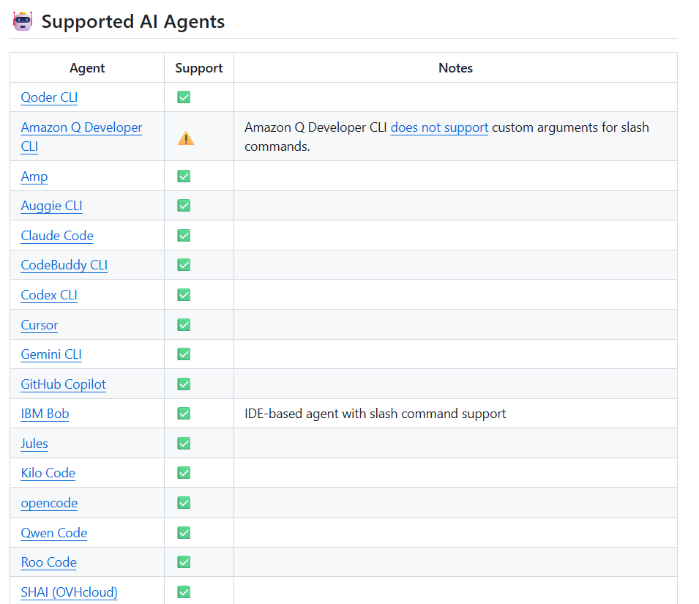This screenshot has width=699, height=604.
Task: Click the green checkmark for Kilo Code
Action: [184, 473]
